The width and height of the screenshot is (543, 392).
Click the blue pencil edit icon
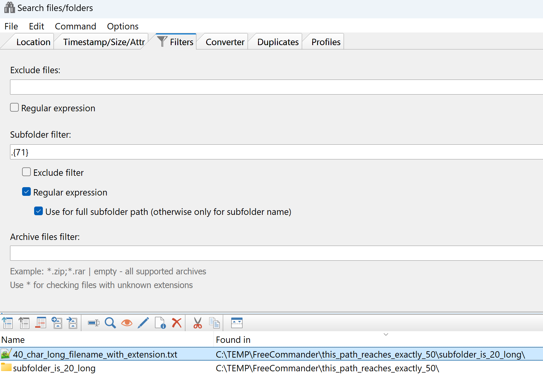click(x=144, y=323)
